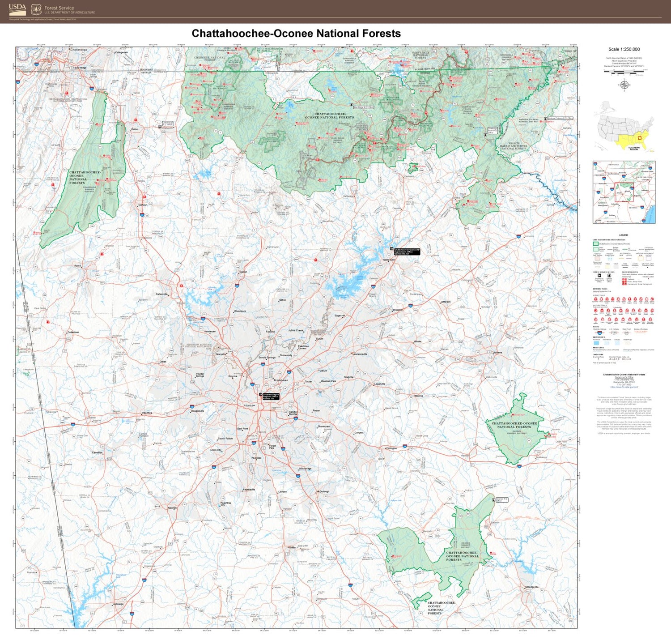Click the 'Calhoun' city label
Screen dimensions: 671x644
coord(143,205)
